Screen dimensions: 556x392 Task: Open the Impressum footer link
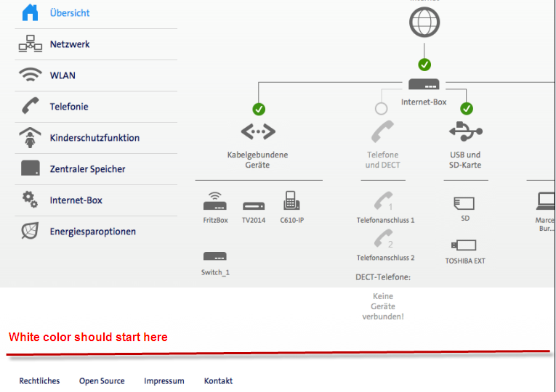[x=164, y=381]
